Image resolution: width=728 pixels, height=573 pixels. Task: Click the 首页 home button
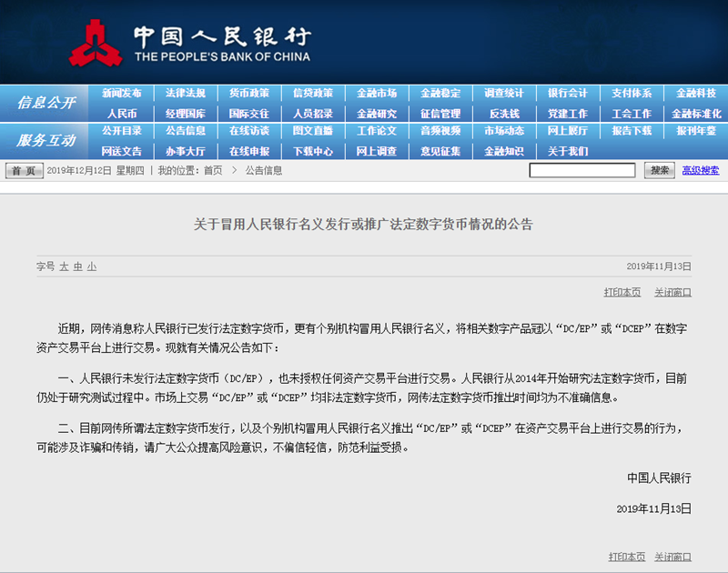click(x=25, y=171)
